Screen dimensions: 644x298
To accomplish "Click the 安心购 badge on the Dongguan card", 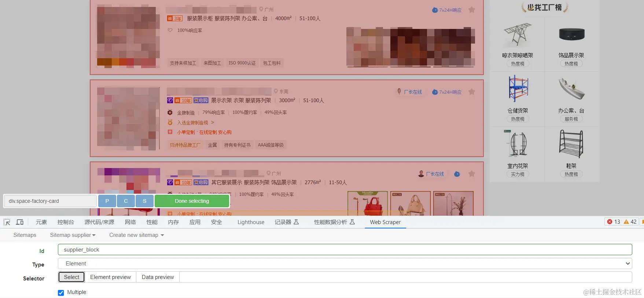I will pos(201,100).
